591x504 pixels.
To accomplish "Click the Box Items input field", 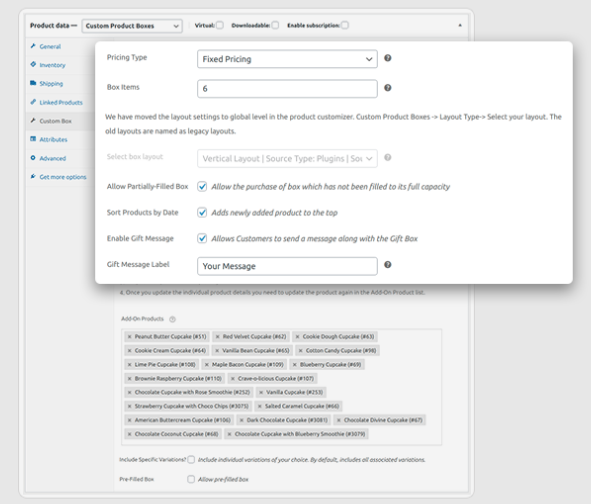I will (287, 89).
